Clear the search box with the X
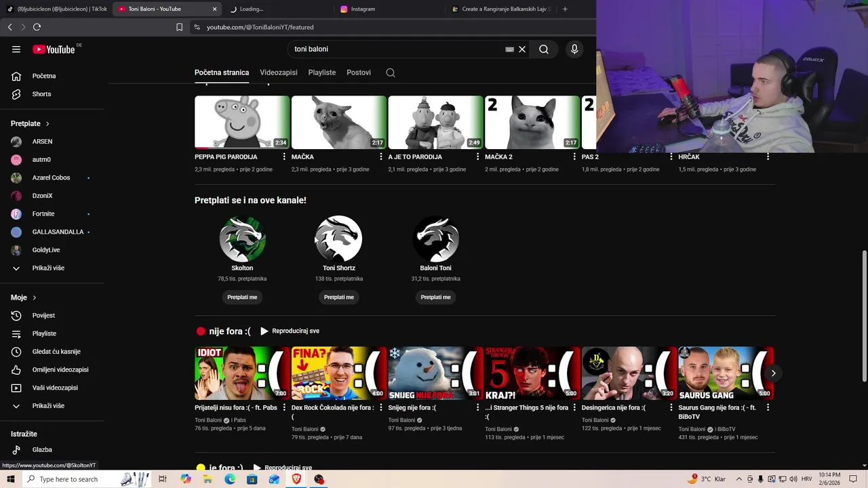The height and width of the screenshot is (488, 868). tap(522, 49)
